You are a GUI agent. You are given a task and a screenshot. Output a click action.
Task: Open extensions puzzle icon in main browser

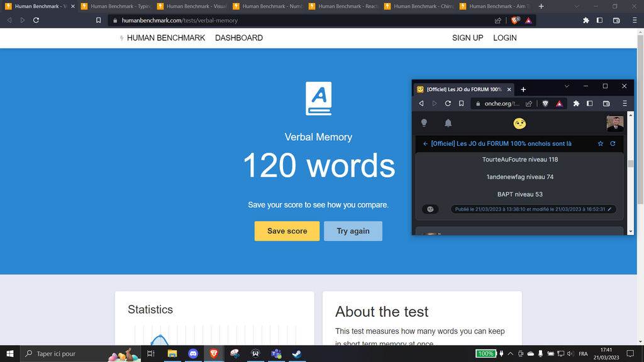click(586, 20)
